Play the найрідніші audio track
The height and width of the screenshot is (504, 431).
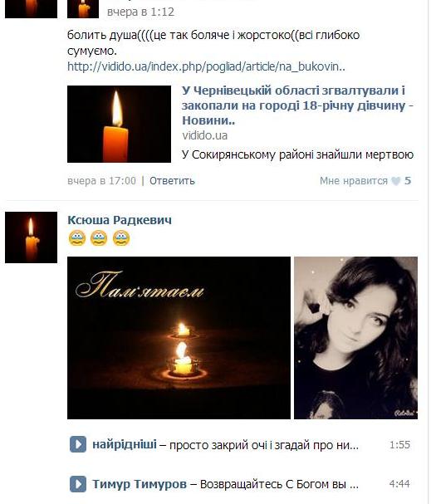[78, 444]
